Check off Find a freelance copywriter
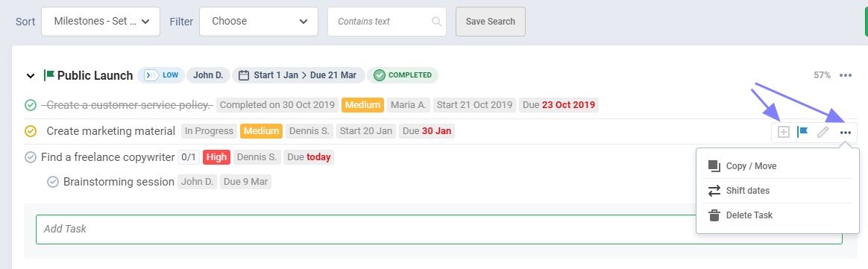This screenshot has height=269, width=868. (x=31, y=157)
